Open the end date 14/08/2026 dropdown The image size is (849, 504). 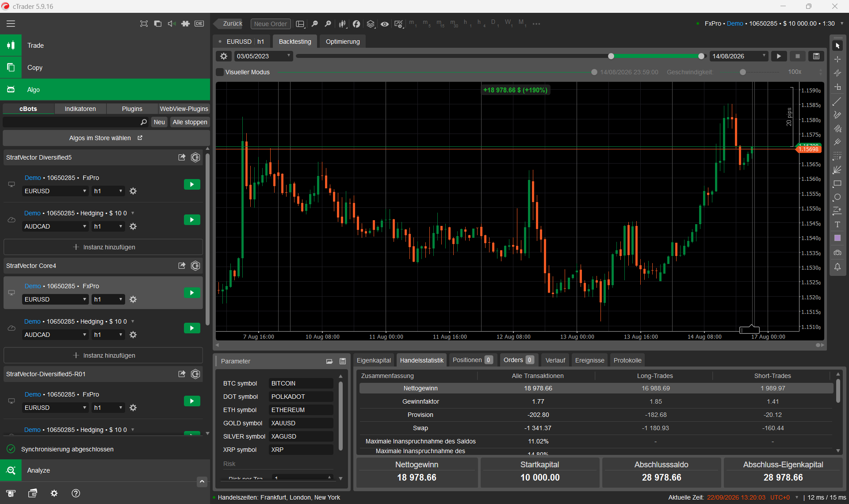739,56
